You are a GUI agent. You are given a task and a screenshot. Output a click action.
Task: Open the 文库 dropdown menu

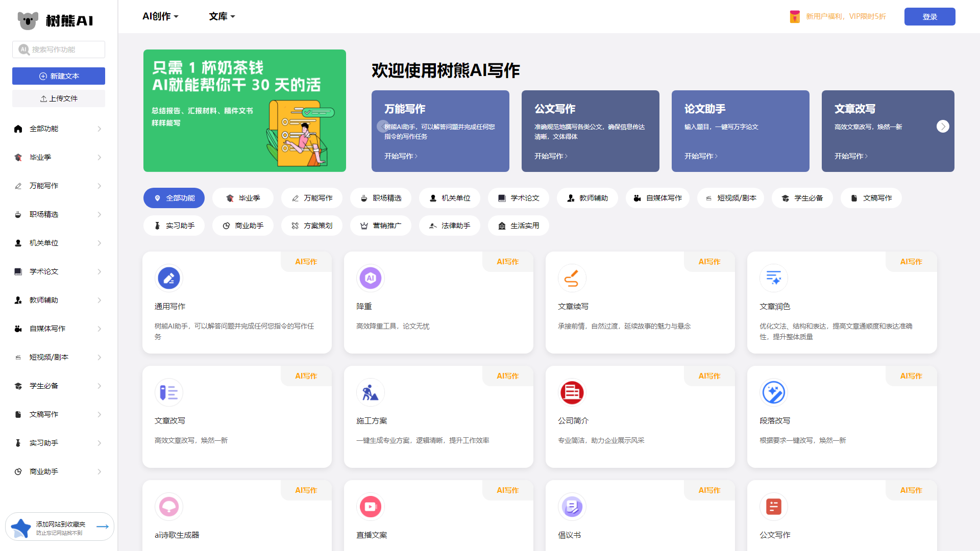(222, 16)
